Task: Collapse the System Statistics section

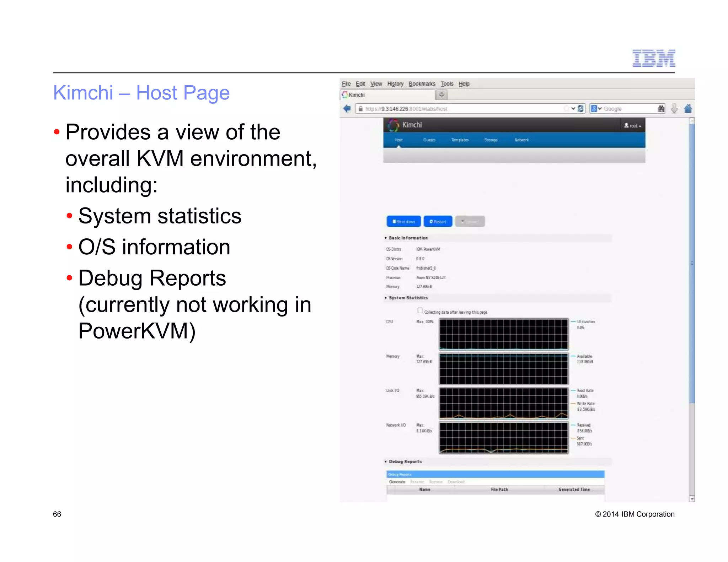Action: 385,298
